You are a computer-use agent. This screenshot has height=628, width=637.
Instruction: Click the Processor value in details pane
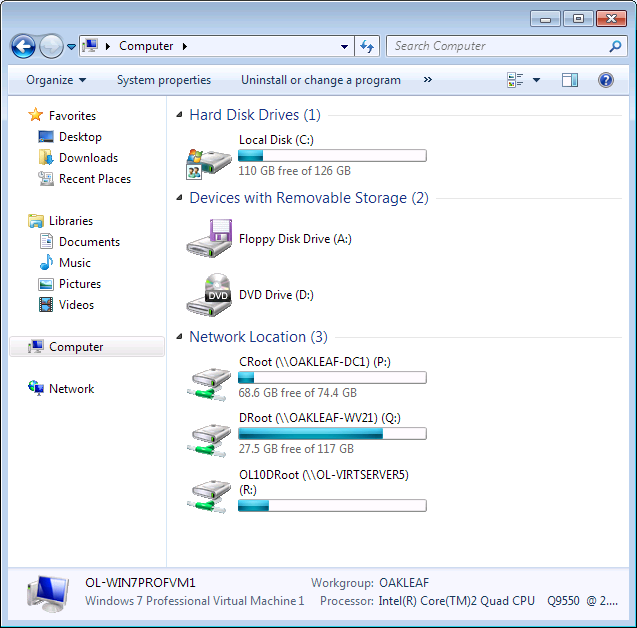coord(498,601)
